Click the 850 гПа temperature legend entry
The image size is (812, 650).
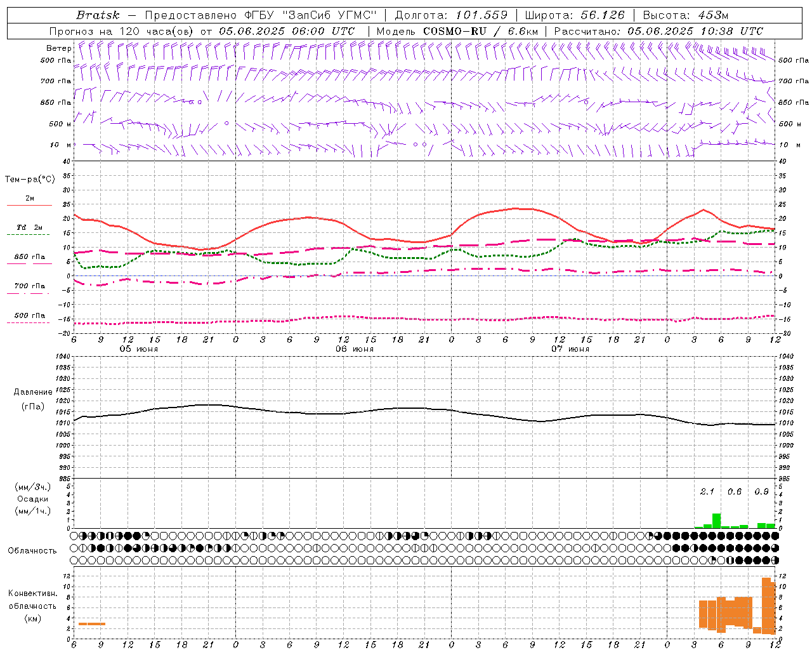pos(29,257)
